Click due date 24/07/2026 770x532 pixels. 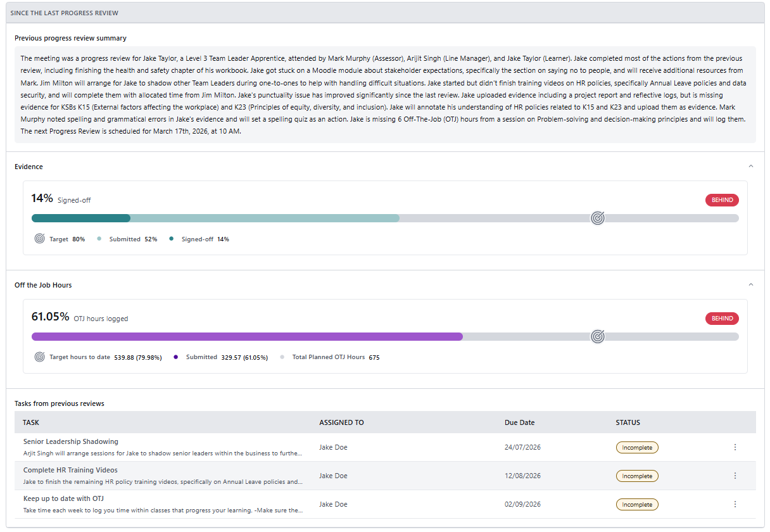click(522, 447)
